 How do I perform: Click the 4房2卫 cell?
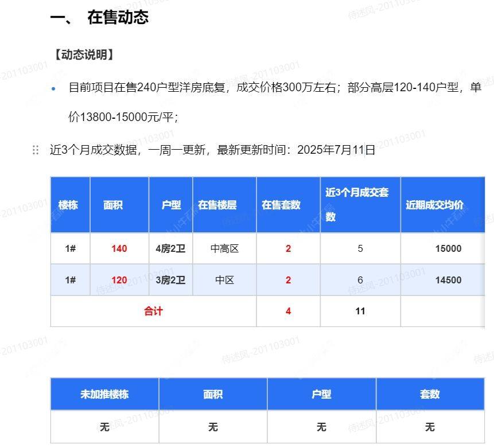click(x=170, y=248)
